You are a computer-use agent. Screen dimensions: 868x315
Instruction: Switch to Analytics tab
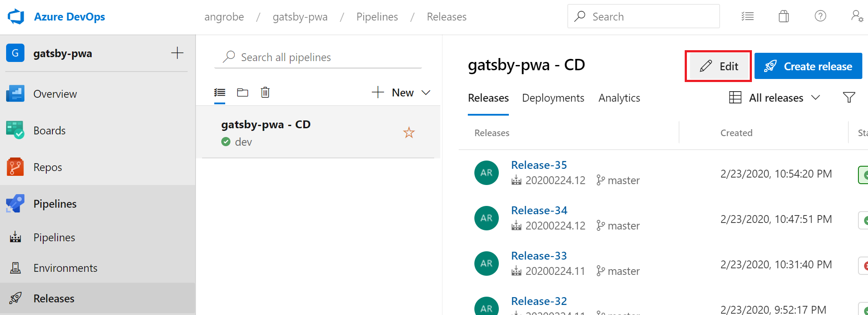619,98
